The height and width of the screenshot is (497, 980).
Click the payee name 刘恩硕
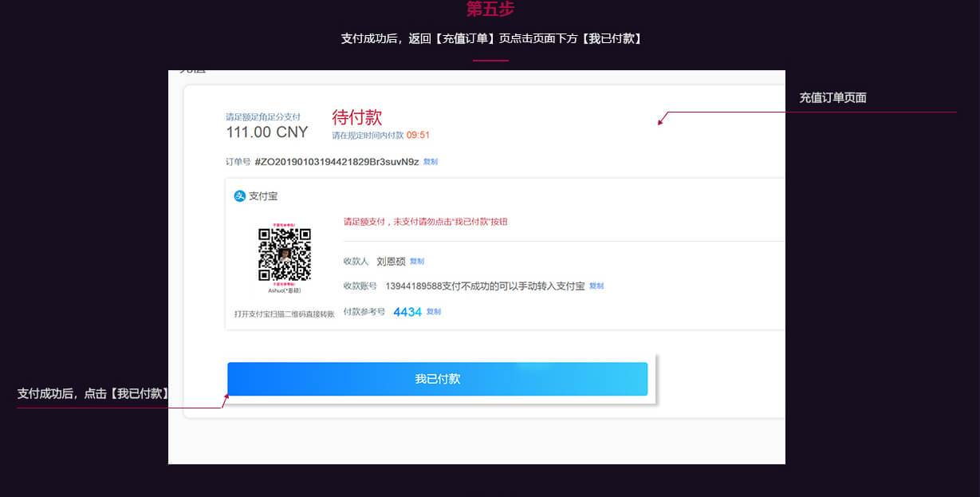click(392, 262)
